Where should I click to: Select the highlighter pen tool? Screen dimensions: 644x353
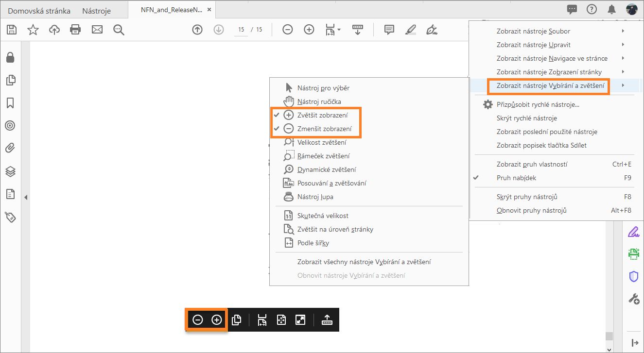tap(411, 30)
